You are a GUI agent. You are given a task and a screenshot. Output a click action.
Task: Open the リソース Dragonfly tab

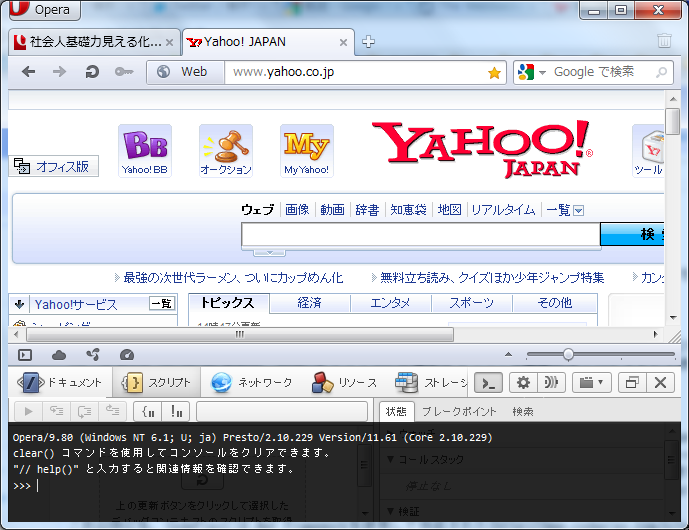pyautogui.click(x=345, y=383)
